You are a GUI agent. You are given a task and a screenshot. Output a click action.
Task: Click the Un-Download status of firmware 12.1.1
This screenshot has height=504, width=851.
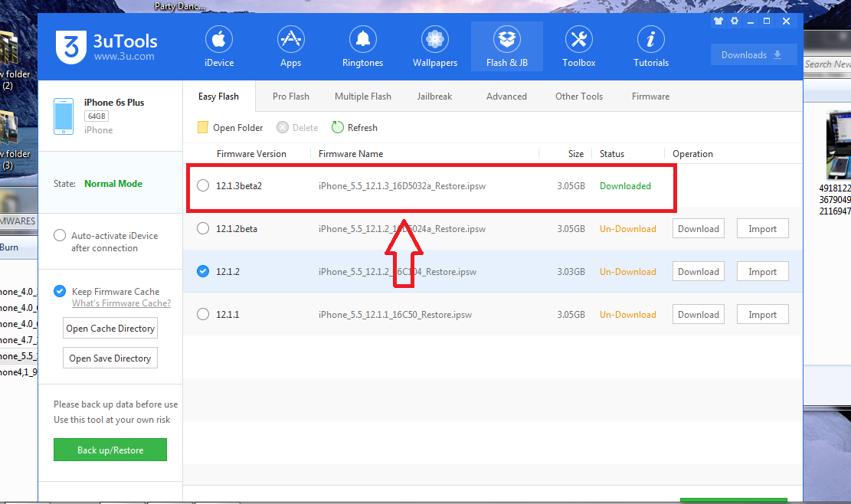[628, 314]
